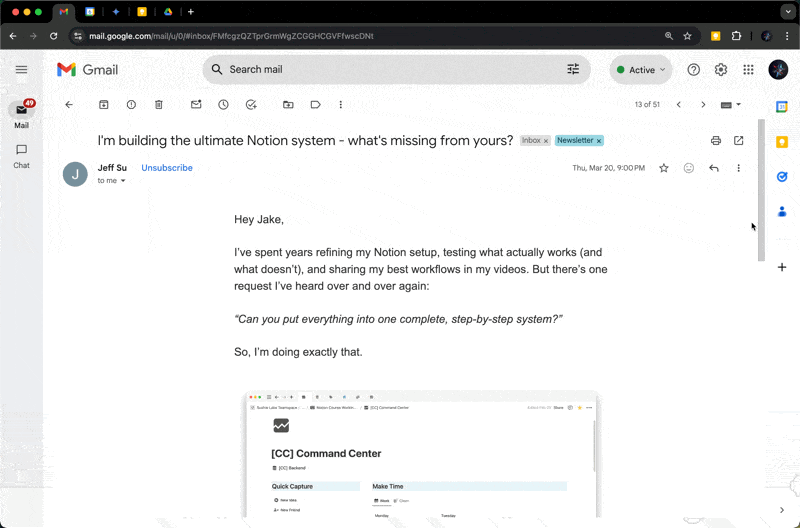The height and width of the screenshot is (528, 800).
Task: Open Contacts side panel
Action: pos(782,211)
